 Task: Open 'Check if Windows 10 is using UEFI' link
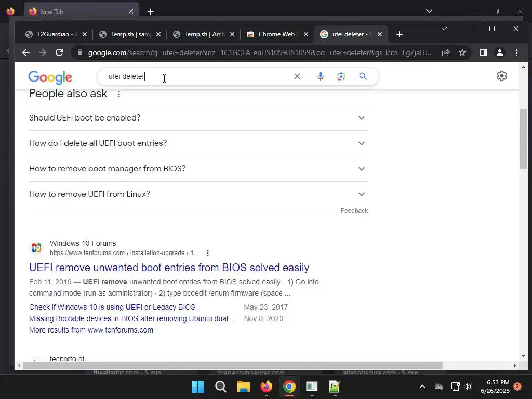[x=112, y=307]
